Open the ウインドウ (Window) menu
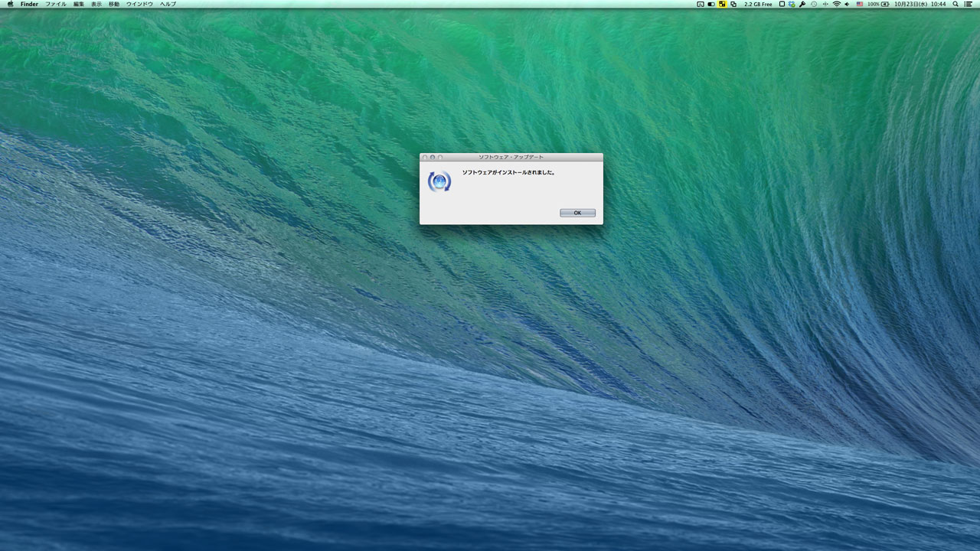The width and height of the screenshot is (980, 551). pos(139,5)
